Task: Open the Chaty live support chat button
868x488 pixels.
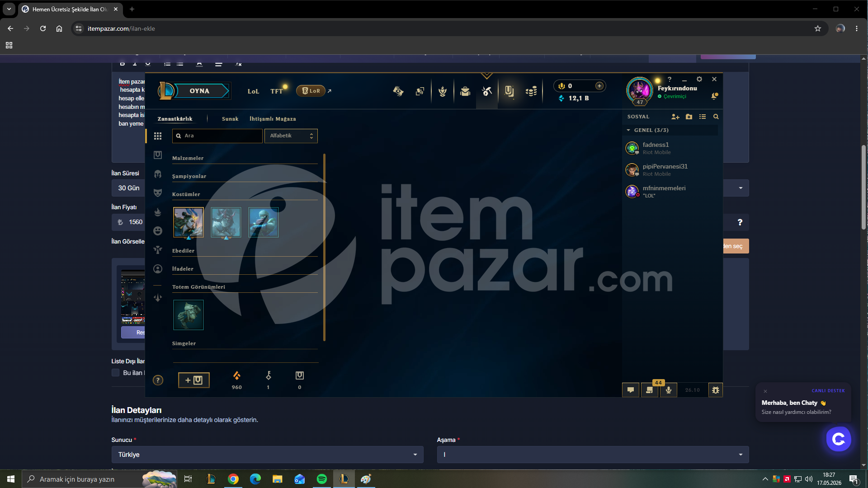Action: (839, 439)
